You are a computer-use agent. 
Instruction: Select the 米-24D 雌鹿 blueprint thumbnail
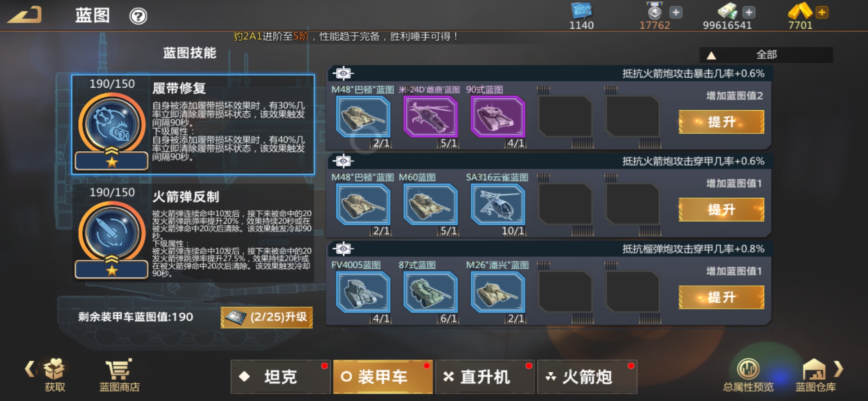point(430,117)
